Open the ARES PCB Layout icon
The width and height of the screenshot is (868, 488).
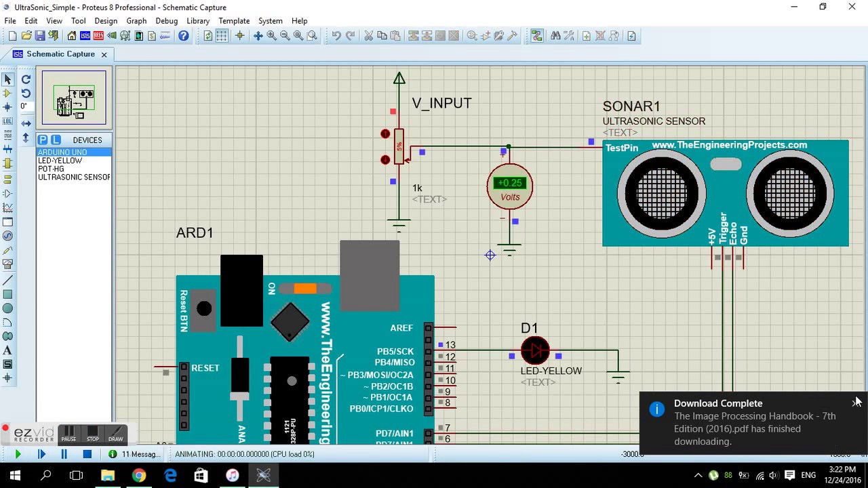99,36
